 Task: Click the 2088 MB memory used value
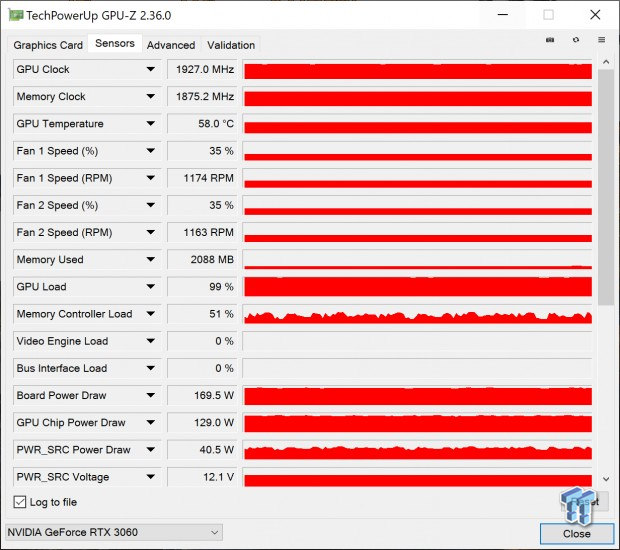tap(202, 259)
